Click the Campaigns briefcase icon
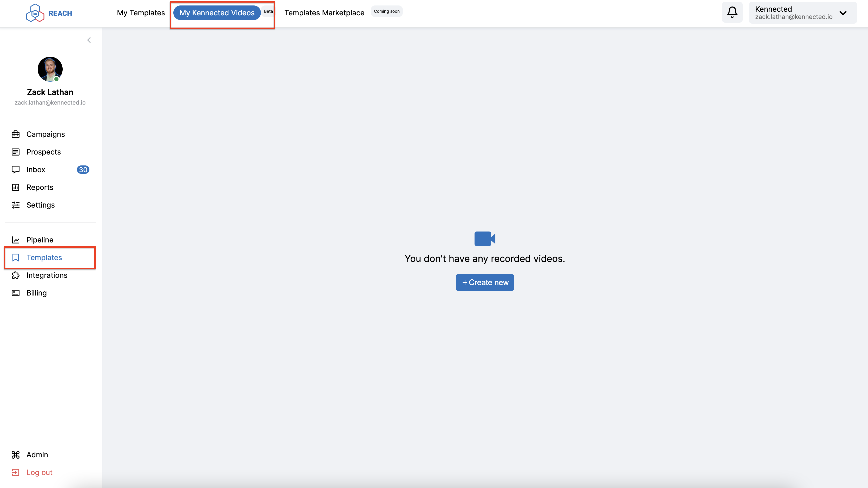868x488 pixels. [16, 134]
